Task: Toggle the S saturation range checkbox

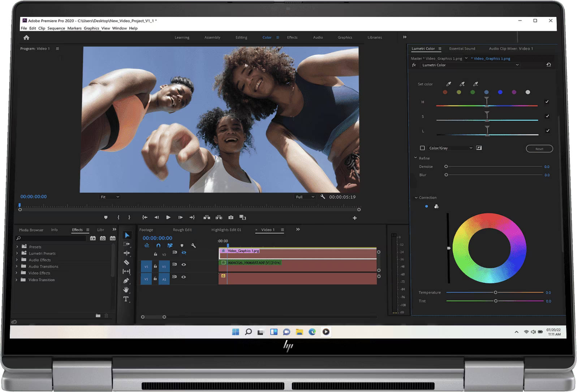Action: click(x=547, y=116)
